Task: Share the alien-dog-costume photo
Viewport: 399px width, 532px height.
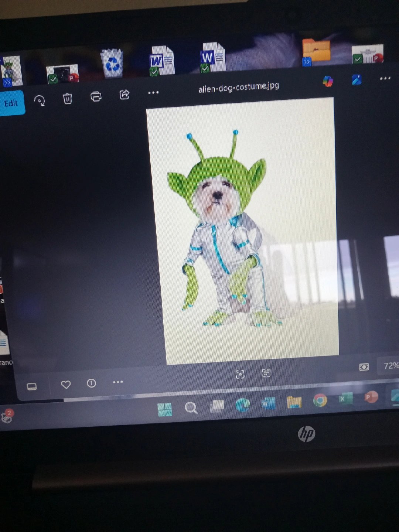Action: click(x=125, y=95)
